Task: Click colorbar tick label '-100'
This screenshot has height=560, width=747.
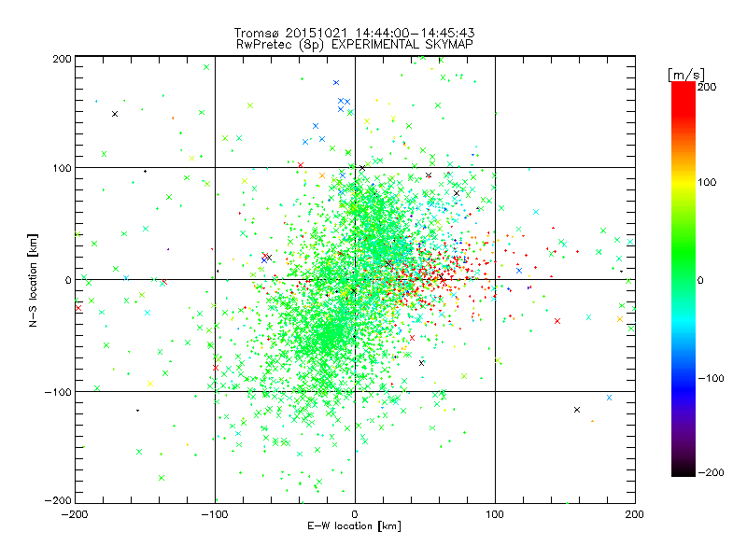Action: (x=711, y=378)
